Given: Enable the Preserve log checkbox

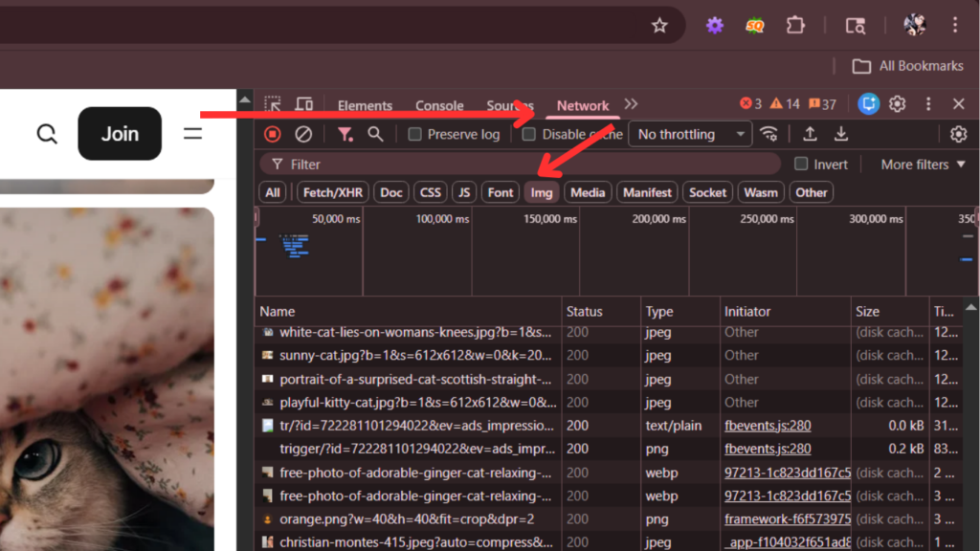Looking at the screenshot, I should (x=414, y=134).
